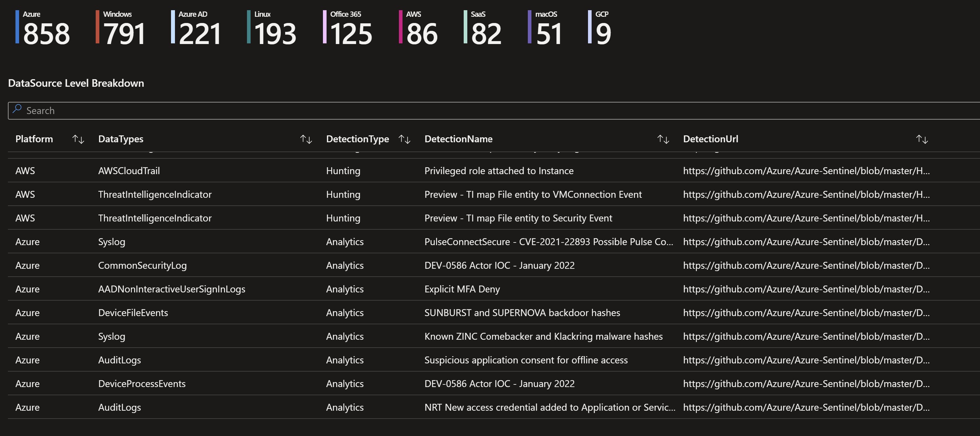The image size is (980, 436).
Task: Focus the Search input field
Action: coord(494,111)
